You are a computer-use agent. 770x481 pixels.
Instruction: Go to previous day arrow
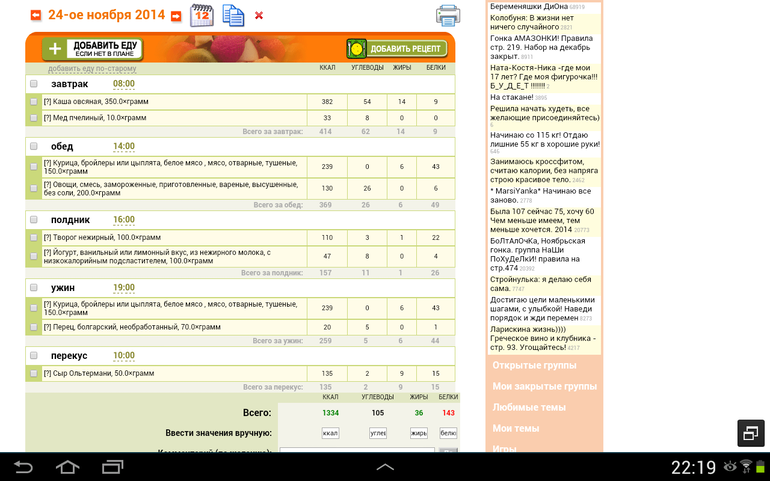(x=35, y=16)
